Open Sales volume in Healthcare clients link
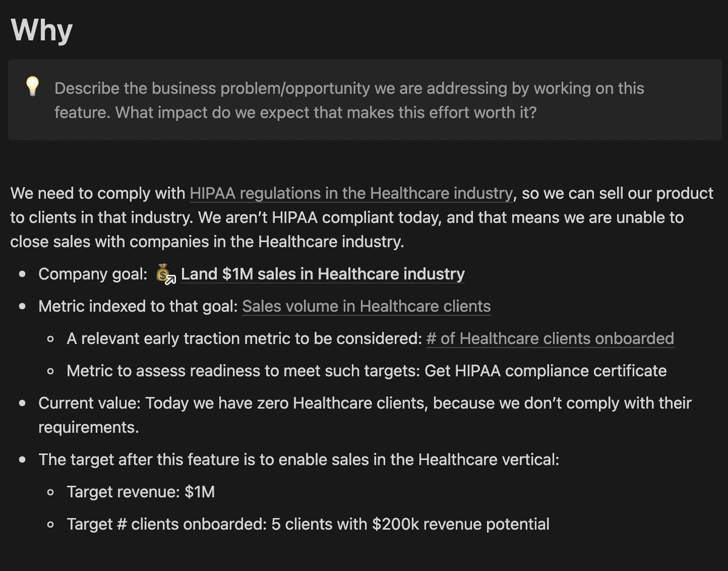 click(366, 306)
